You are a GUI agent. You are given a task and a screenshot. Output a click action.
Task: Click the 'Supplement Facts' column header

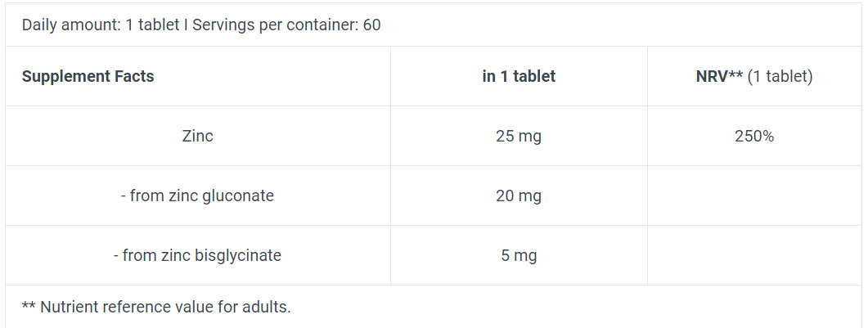coord(88,76)
